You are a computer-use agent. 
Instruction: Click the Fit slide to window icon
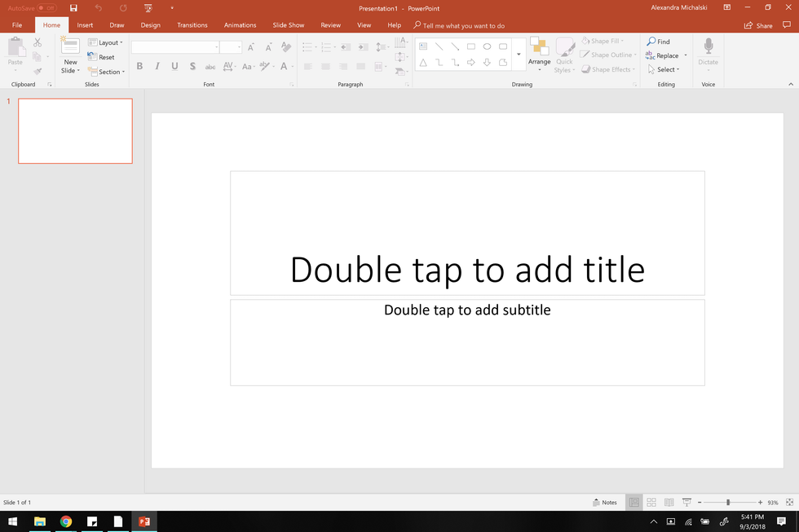click(x=788, y=503)
